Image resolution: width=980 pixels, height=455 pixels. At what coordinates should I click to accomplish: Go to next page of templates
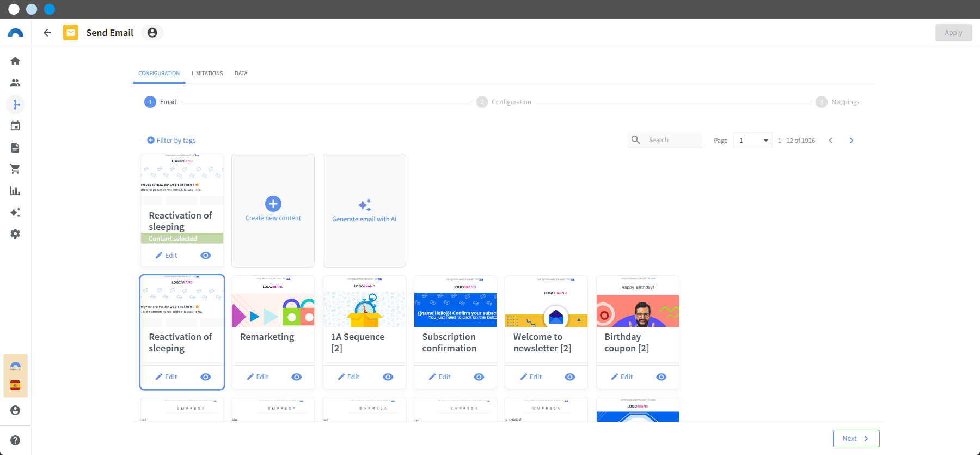pos(852,141)
